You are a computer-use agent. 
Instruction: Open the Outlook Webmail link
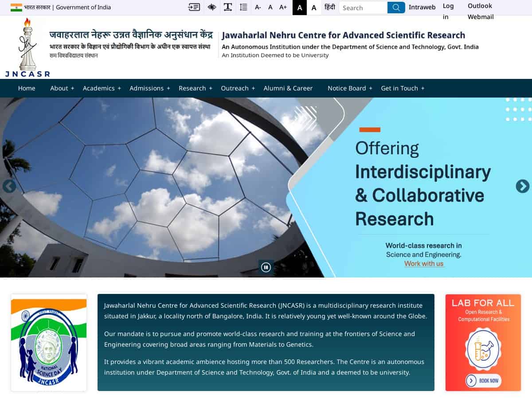pos(481,12)
